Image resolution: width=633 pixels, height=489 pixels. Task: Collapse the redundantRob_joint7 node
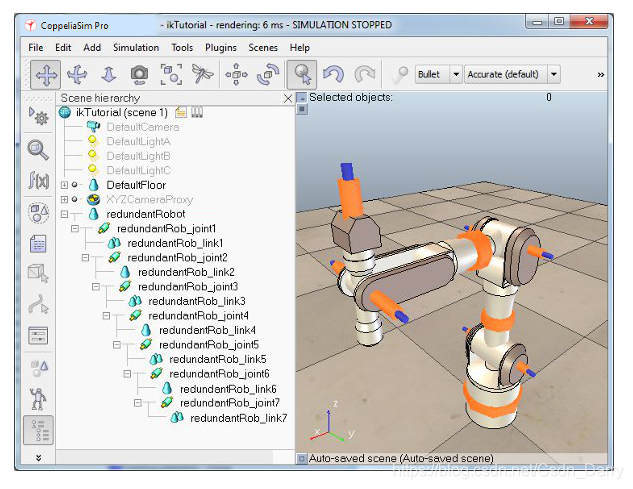[138, 403]
